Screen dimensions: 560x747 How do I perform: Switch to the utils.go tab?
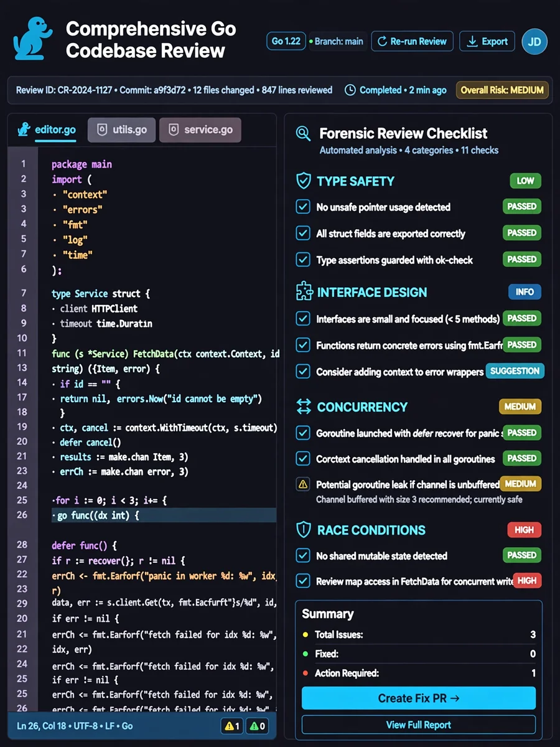121,129
